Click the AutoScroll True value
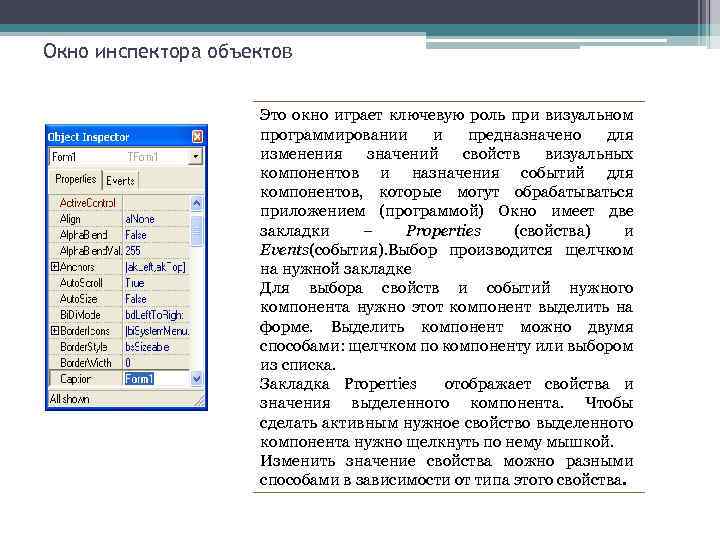Screen dimensions: 720x540 click(156, 283)
